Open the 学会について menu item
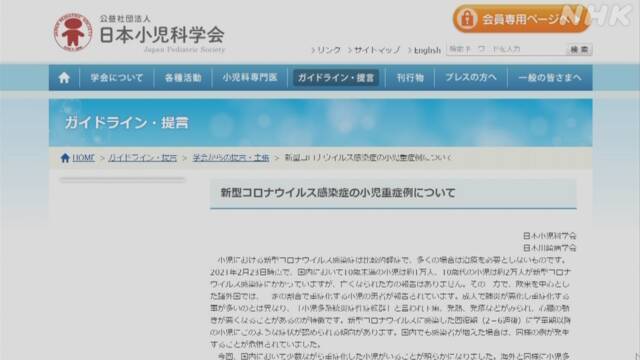 117,78
